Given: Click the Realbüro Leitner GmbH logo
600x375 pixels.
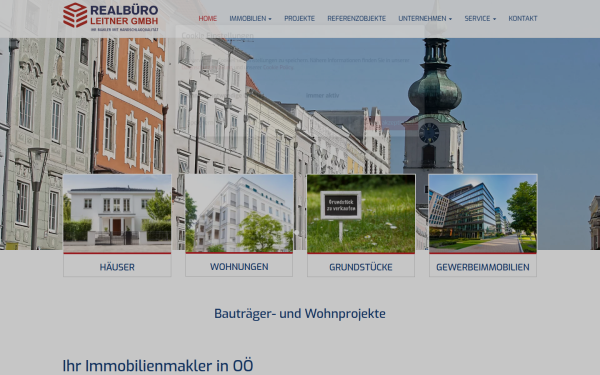Looking at the screenshot, I should [111, 17].
